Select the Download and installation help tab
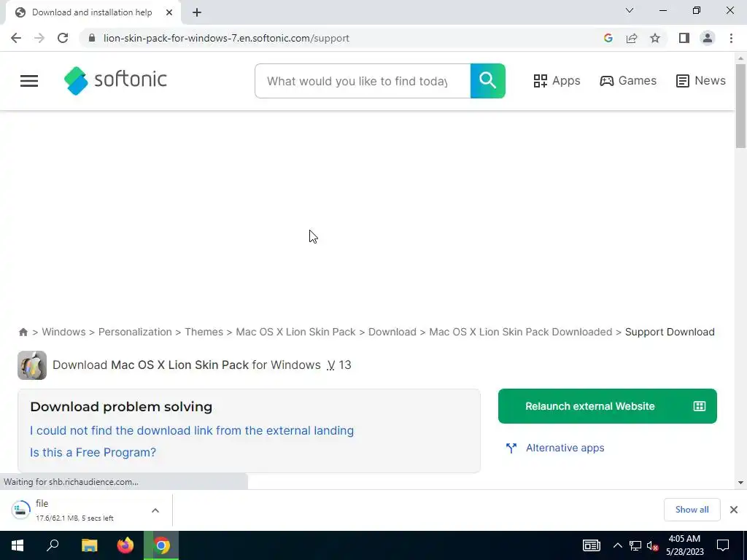Viewport: 747px width, 560px height. [93, 12]
